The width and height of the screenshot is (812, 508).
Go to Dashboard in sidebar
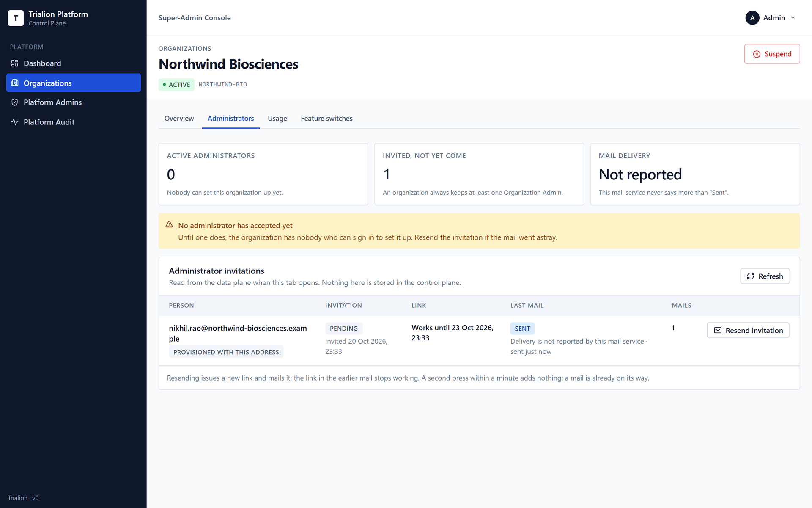[x=74, y=63]
